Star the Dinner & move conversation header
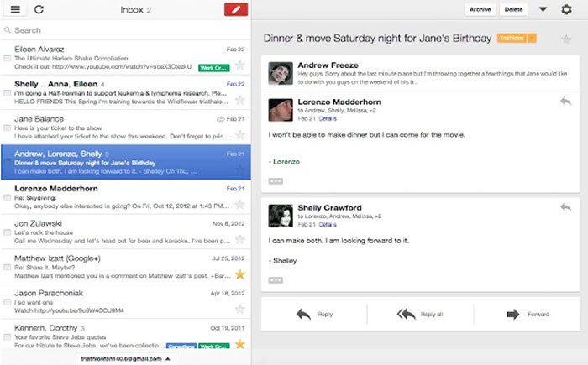This screenshot has height=365, width=588. (566, 39)
